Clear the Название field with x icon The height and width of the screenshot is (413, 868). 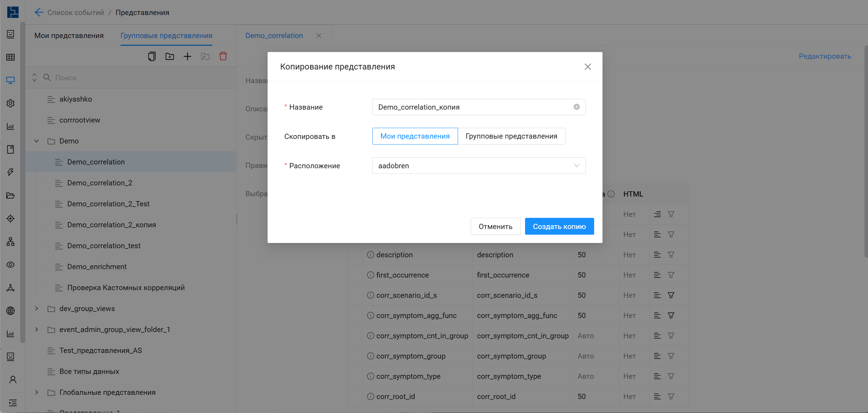[577, 107]
